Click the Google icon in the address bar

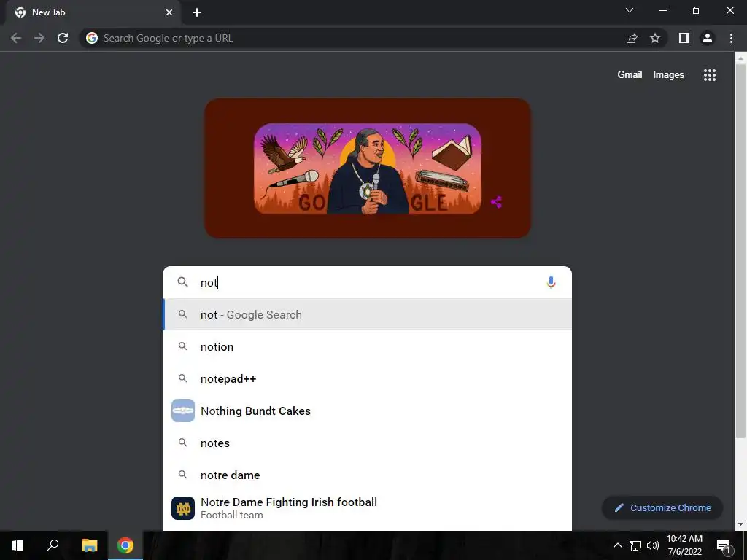tap(92, 38)
